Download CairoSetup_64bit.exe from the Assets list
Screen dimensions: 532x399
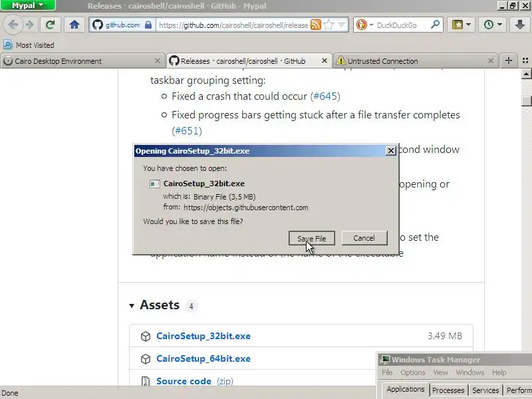(x=203, y=358)
